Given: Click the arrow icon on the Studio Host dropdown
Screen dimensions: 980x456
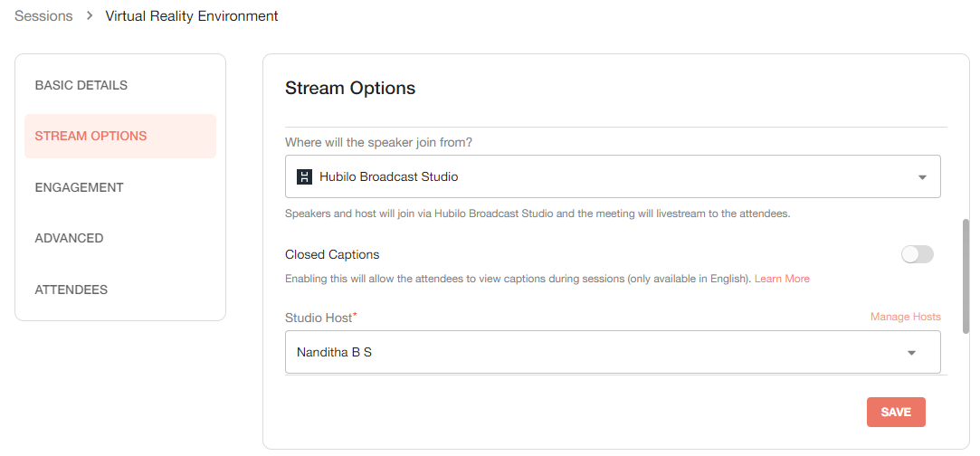Looking at the screenshot, I should pyautogui.click(x=911, y=353).
